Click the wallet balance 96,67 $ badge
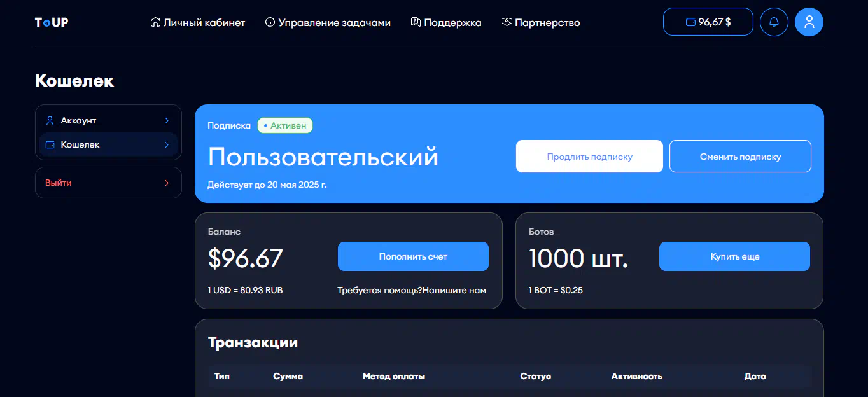 pyautogui.click(x=708, y=22)
